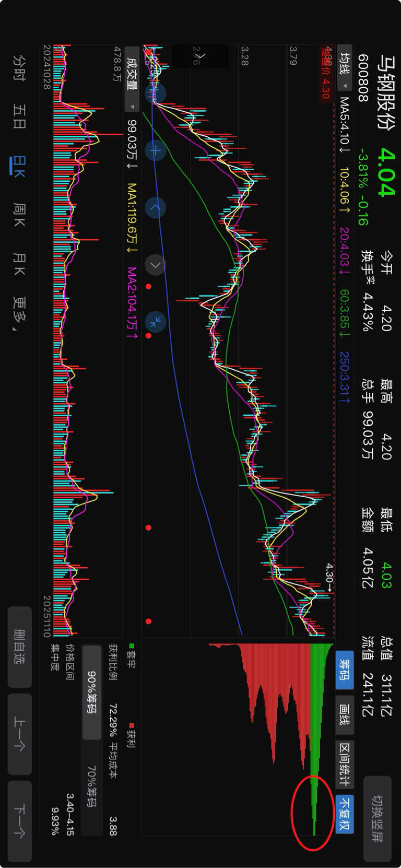The height and width of the screenshot is (868, 401).
Task: Select the 70%筹码 option
Action: coord(92,786)
